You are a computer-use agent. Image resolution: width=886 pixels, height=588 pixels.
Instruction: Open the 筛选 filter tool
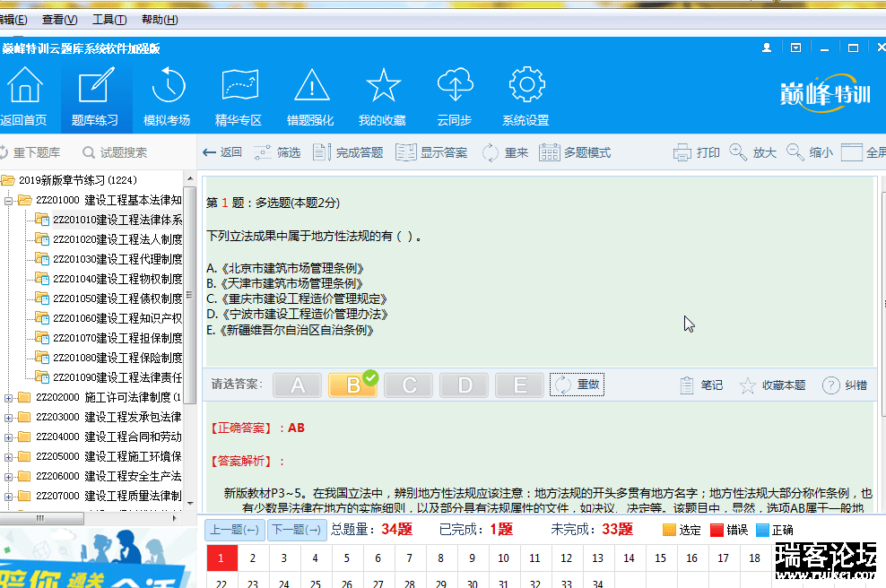pyautogui.click(x=277, y=152)
